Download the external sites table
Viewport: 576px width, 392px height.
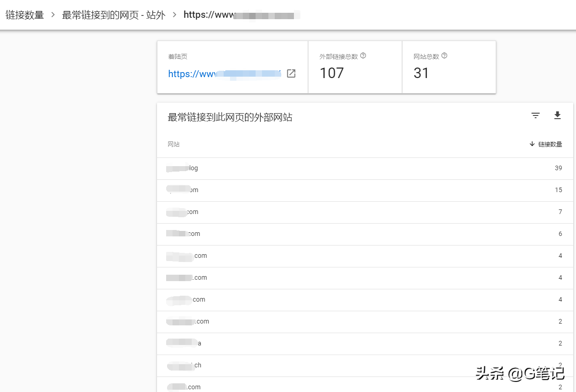click(557, 115)
